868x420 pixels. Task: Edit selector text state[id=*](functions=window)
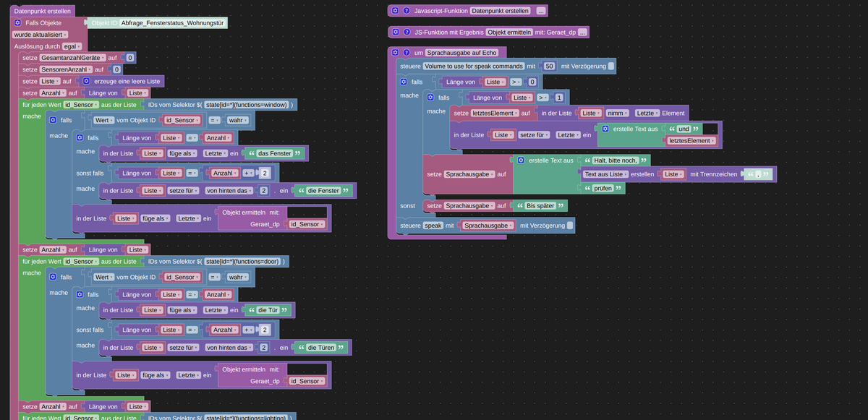click(247, 105)
